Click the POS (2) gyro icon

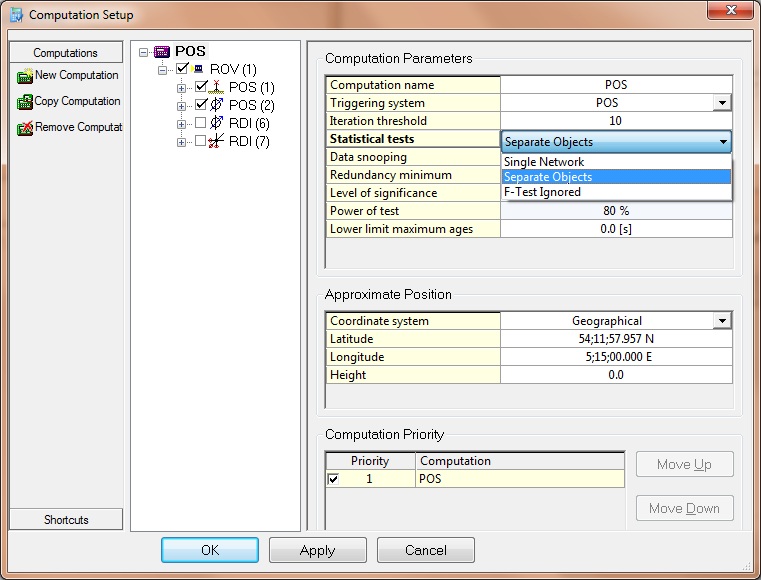[x=216, y=105]
